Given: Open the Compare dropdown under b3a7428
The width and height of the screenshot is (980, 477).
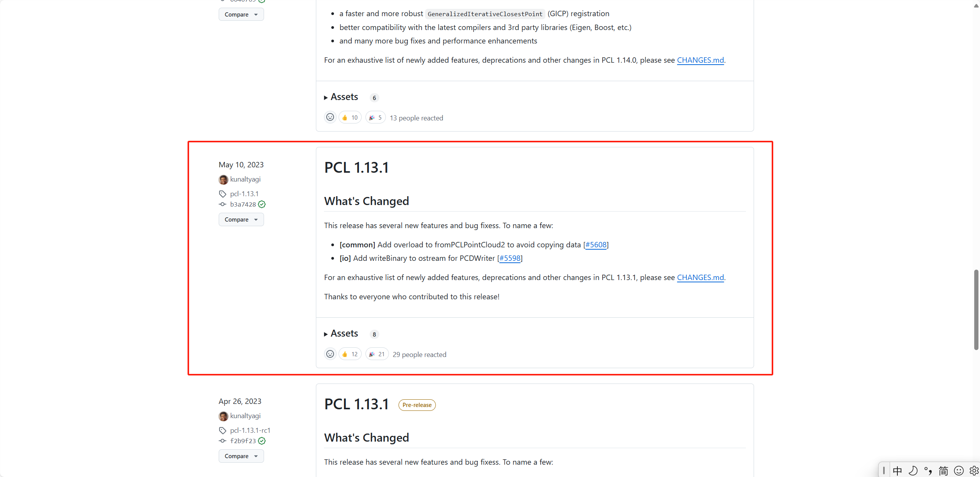Looking at the screenshot, I should click(x=241, y=219).
